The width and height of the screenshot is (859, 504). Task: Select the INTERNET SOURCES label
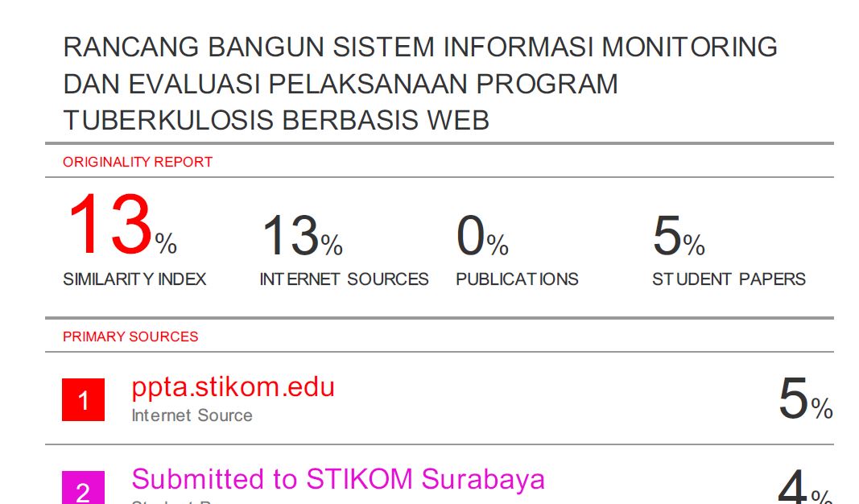(x=344, y=279)
